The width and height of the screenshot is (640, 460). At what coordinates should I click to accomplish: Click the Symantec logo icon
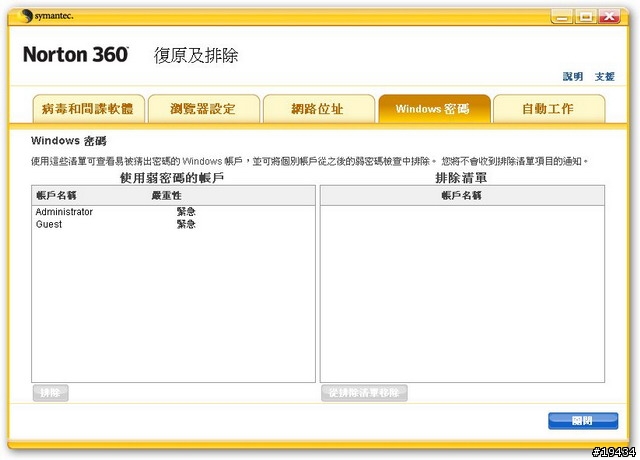[x=25, y=16]
